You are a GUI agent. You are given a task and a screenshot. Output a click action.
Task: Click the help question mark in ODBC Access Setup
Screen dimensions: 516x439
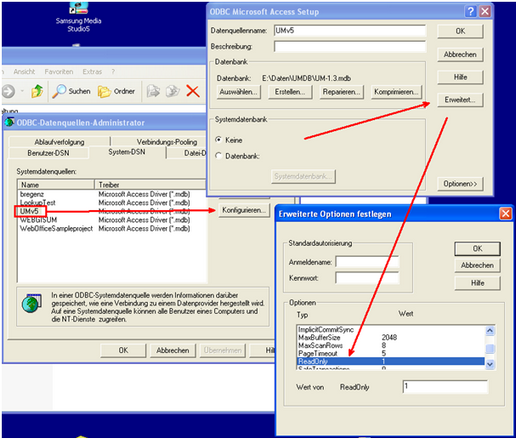click(470, 12)
